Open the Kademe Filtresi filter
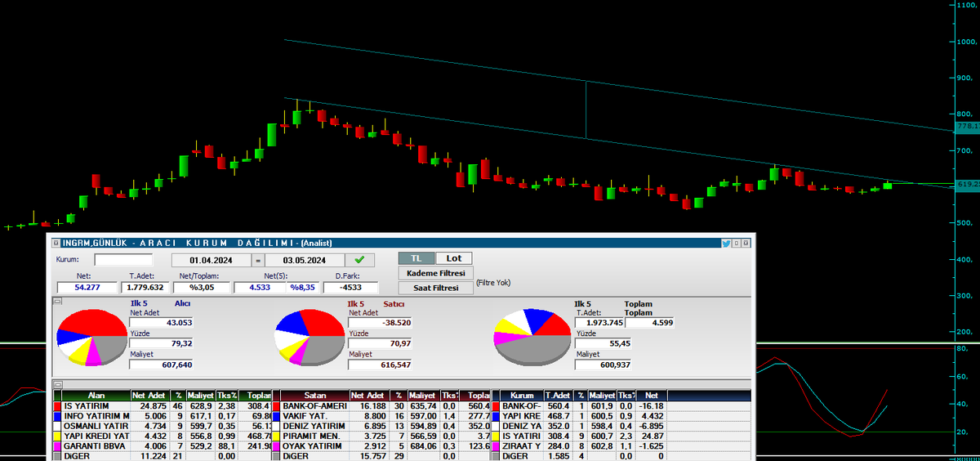 pos(435,273)
